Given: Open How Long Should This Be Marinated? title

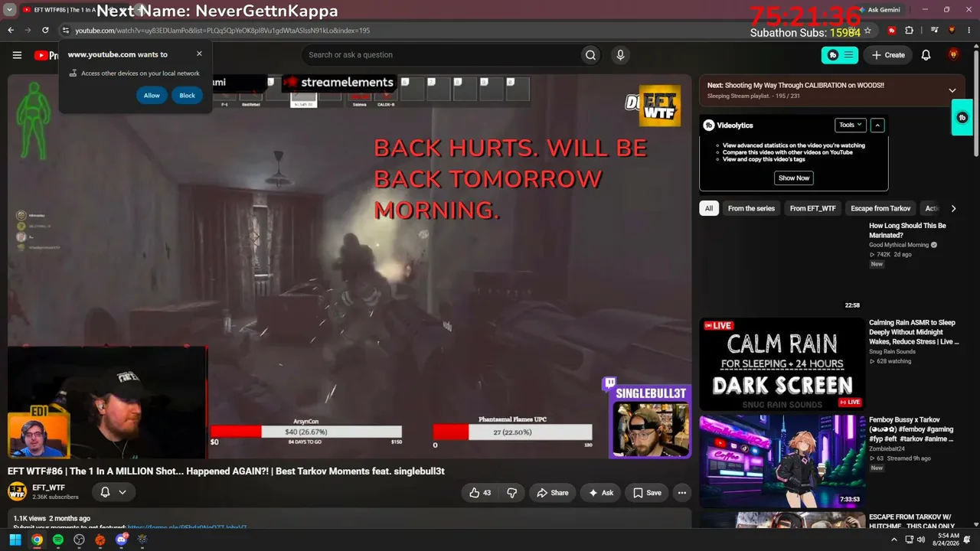Looking at the screenshot, I should coord(907,230).
